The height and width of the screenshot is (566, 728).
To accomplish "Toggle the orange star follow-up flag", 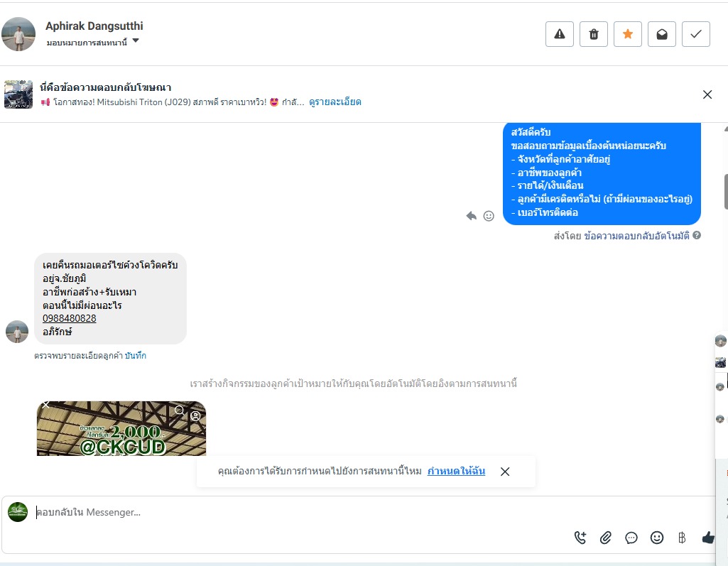I will (628, 34).
